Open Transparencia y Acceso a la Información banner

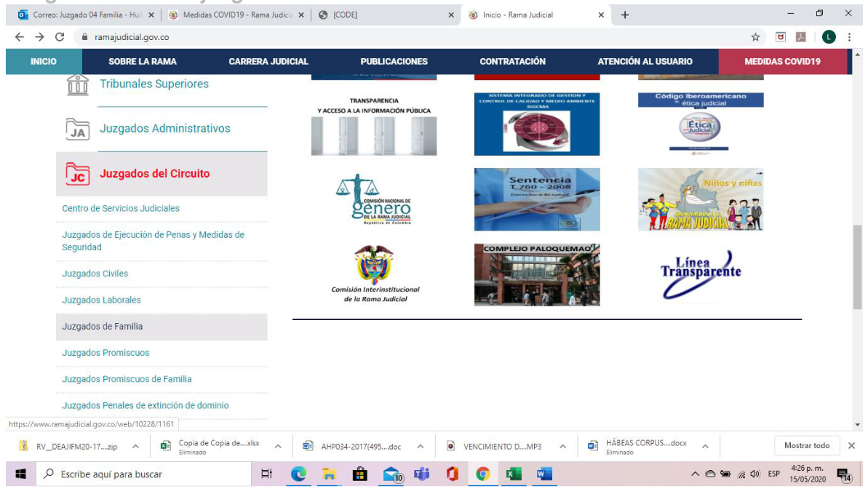click(374, 124)
